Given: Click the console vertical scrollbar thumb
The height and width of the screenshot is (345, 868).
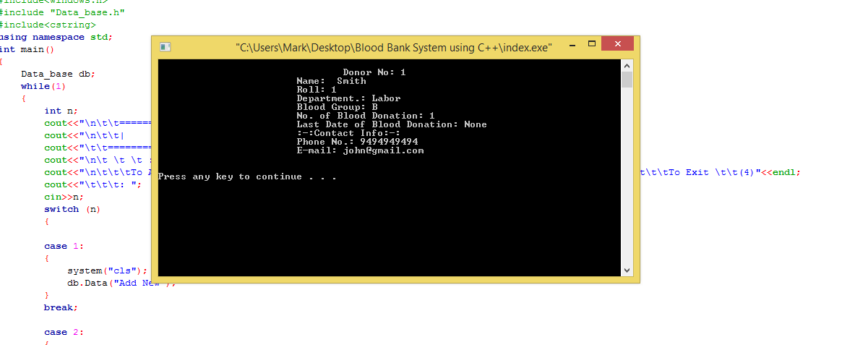Looking at the screenshot, I should point(627,80).
